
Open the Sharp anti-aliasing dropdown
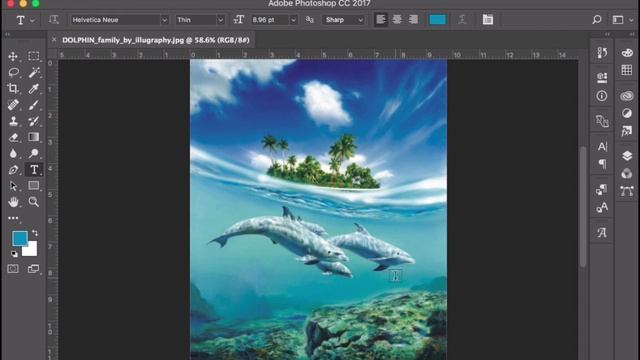click(343, 20)
